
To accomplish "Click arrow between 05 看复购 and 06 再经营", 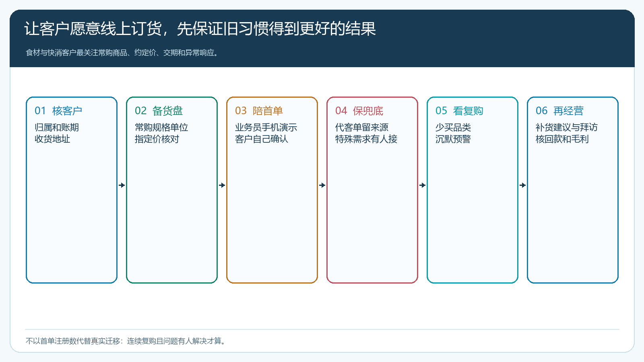I will tap(523, 185).
